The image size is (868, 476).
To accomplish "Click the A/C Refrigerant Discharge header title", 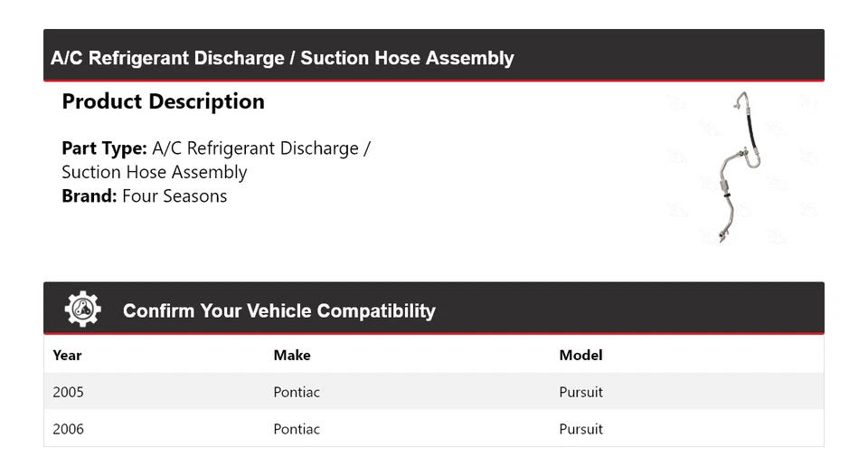I will (x=282, y=59).
